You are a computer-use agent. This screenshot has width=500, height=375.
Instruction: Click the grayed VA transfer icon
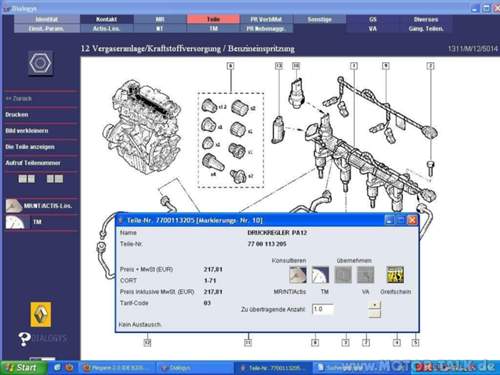(x=365, y=275)
